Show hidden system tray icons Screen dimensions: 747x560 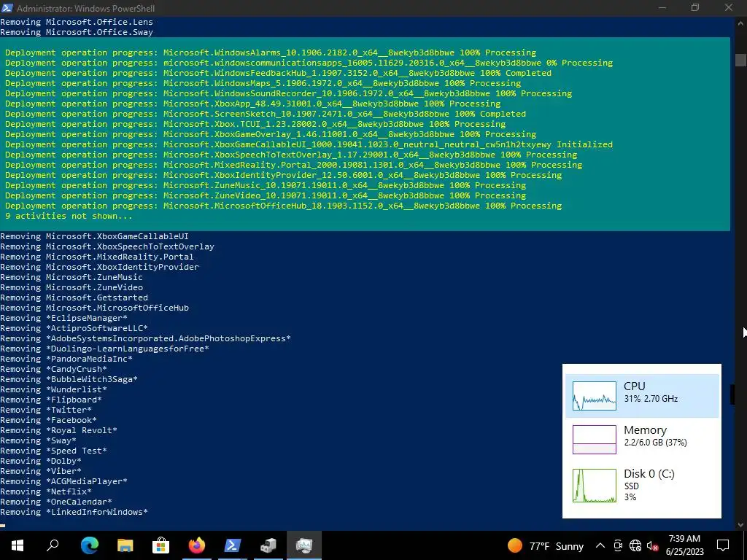tap(600, 545)
